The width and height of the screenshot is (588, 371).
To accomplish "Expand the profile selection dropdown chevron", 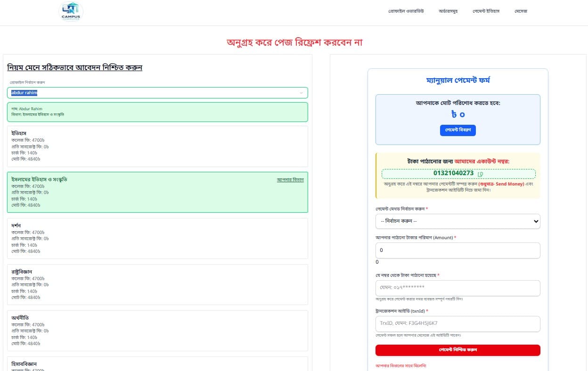I will (x=301, y=93).
